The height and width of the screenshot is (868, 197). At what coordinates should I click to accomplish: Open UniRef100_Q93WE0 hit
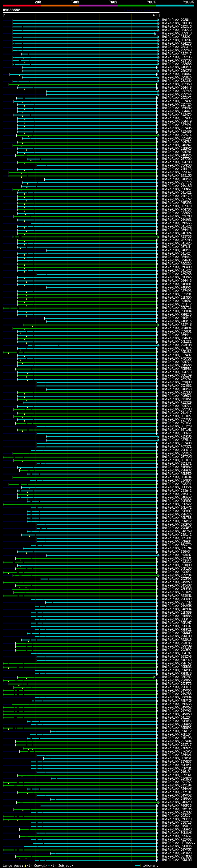tap(176, 78)
